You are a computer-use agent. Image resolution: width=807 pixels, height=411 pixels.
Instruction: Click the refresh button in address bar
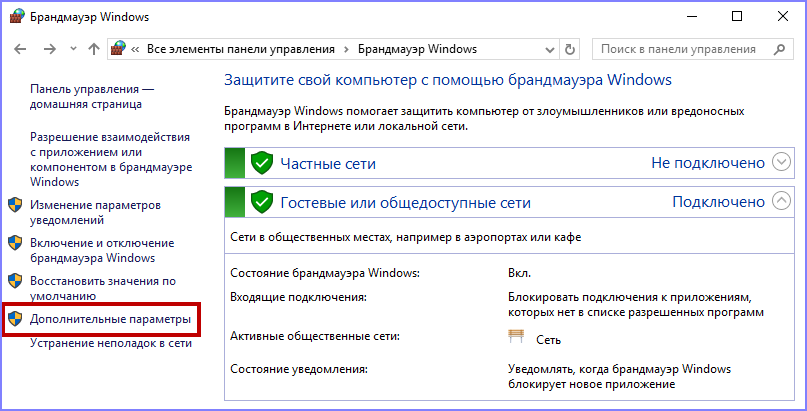tap(570, 49)
